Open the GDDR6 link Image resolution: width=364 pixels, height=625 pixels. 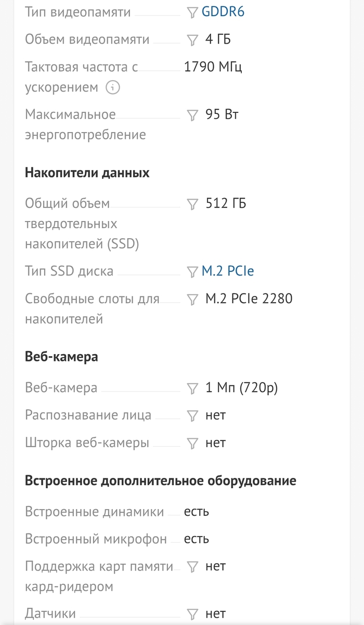(x=223, y=12)
